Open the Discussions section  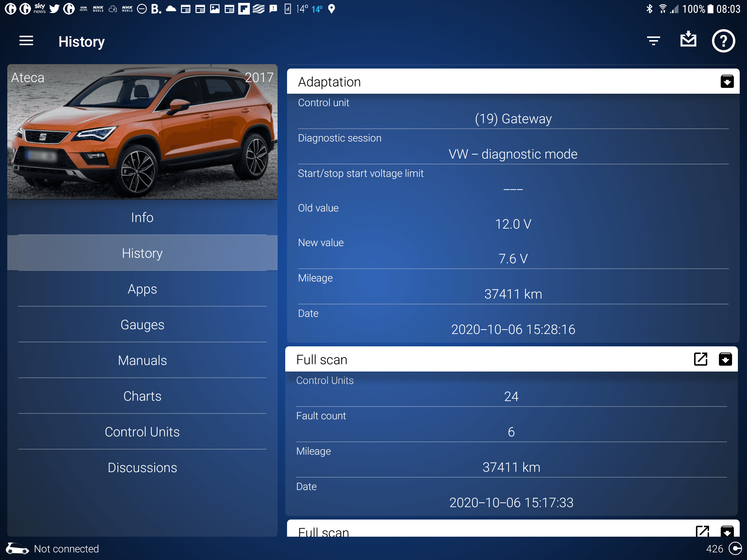pos(142,468)
